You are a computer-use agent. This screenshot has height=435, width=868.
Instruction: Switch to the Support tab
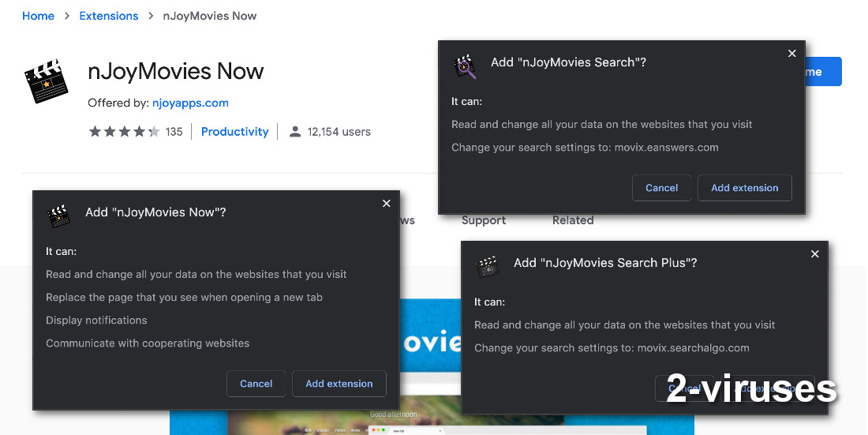(484, 220)
